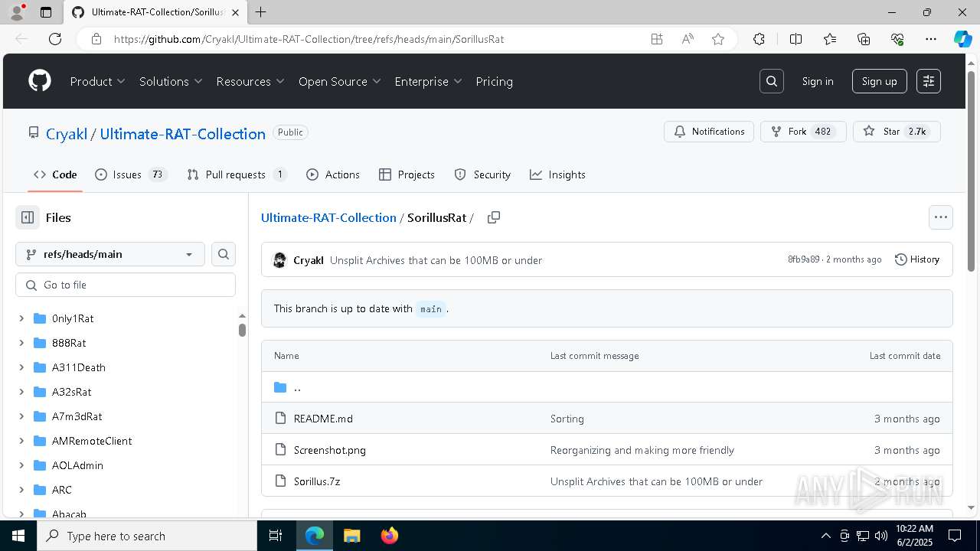Screen dimensions: 980x551
Task: Open new tab with plus button
Action: pos(261,12)
